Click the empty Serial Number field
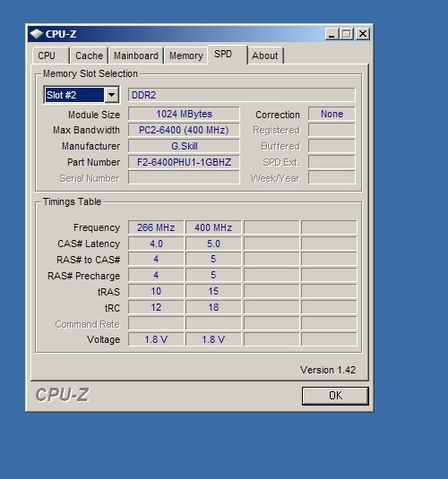The width and height of the screenshot is (448, 479). click(x=184, y=177)
